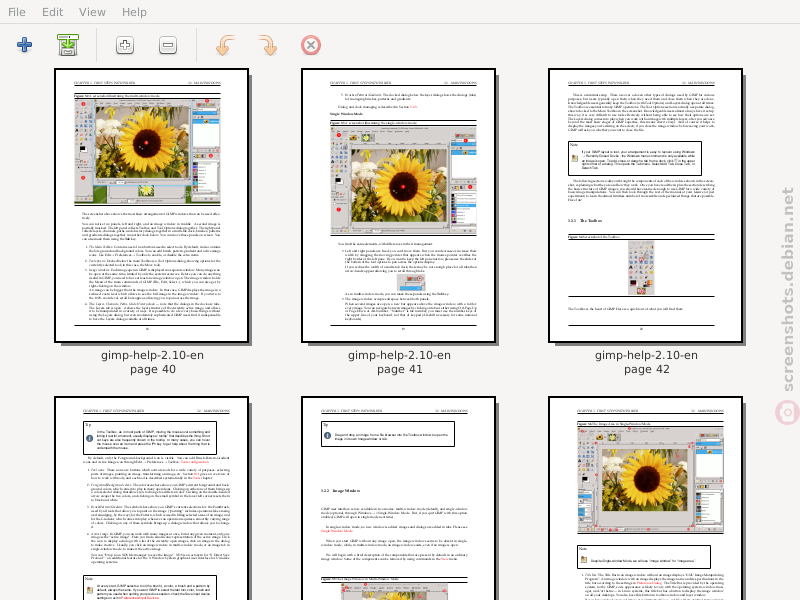
Task: Rotate pages left with the orange arrow
Action: pyautogui.click(x=226, y=45)
